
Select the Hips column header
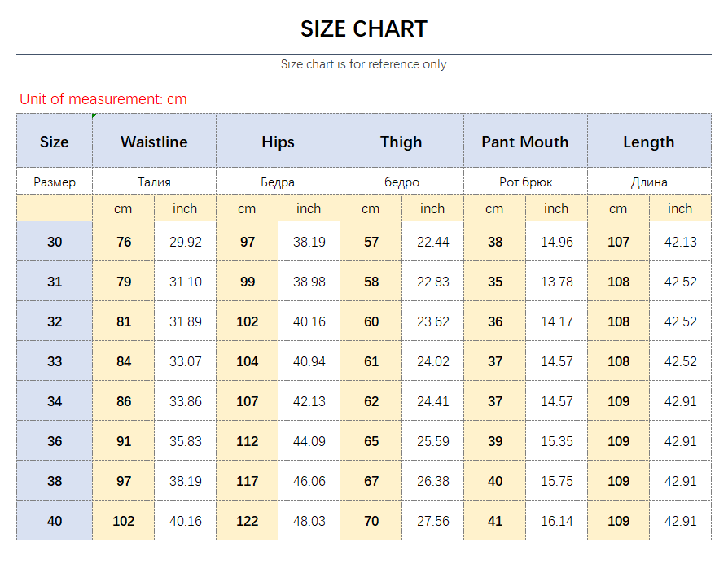(x=278, y=142)
